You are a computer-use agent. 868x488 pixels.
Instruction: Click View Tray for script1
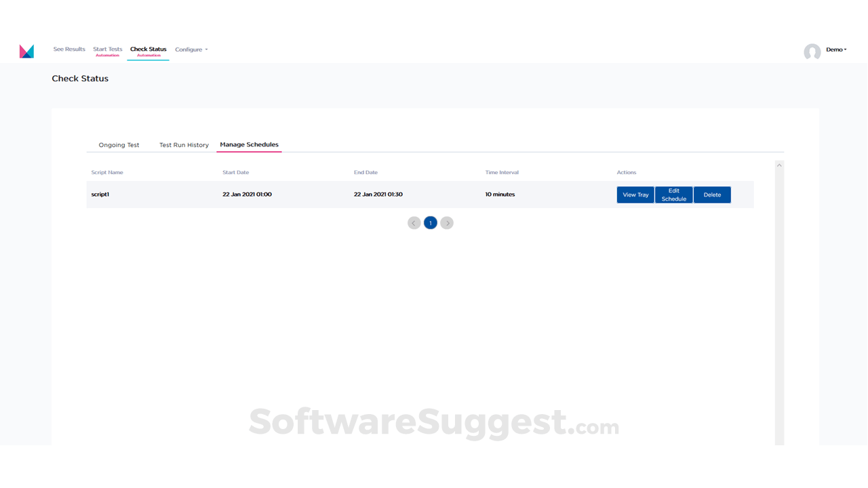(x=635, y=195)
